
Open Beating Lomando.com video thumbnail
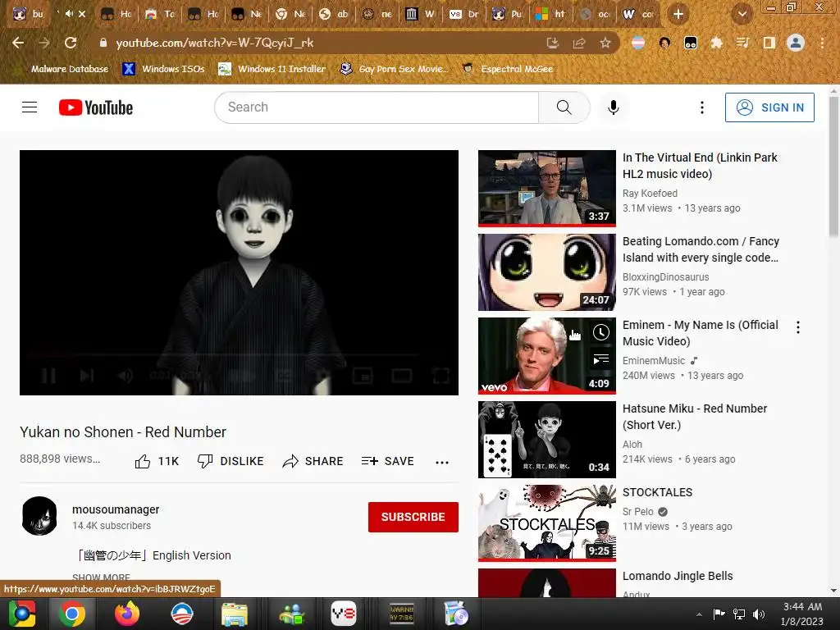click(547, 272)
